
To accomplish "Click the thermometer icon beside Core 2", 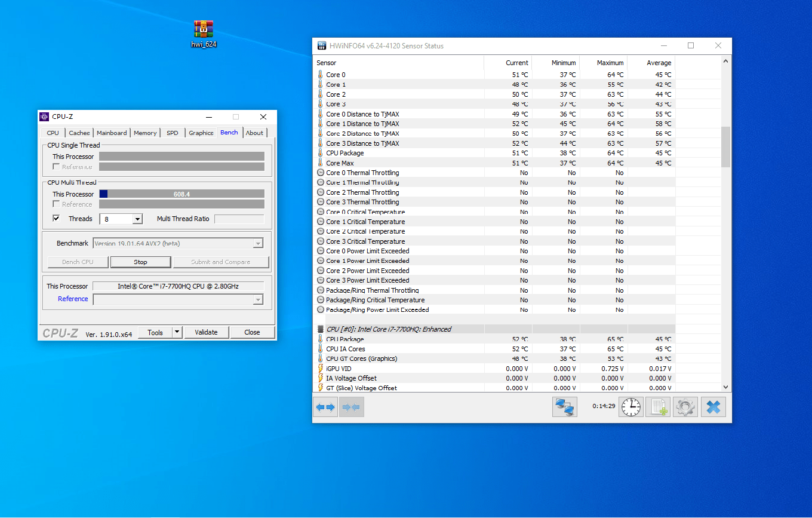I will pyautogui.click(x=321, y=94).
